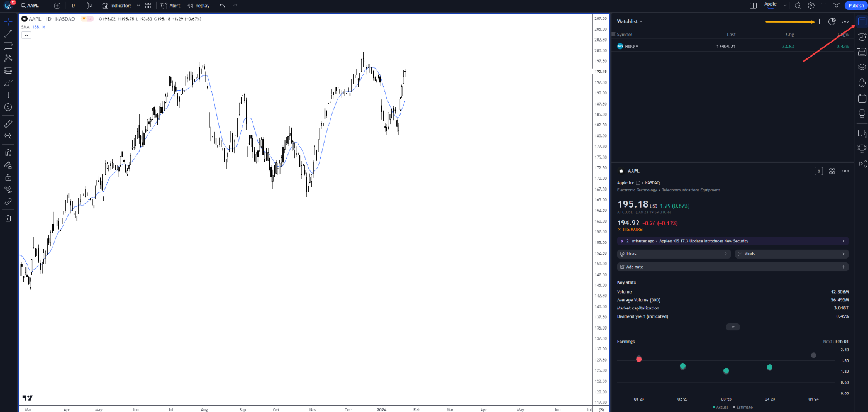The width and height of the screenshot is (868, 412).
Task: Open the ideas lightbulb panel
Action: pyautogui.click(x=862, y=114)
